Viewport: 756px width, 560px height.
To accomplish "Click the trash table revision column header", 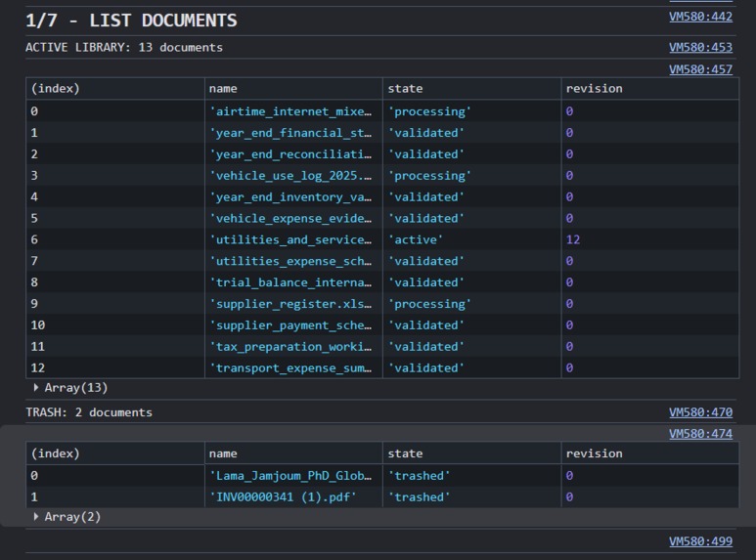I will pos(650,453).
